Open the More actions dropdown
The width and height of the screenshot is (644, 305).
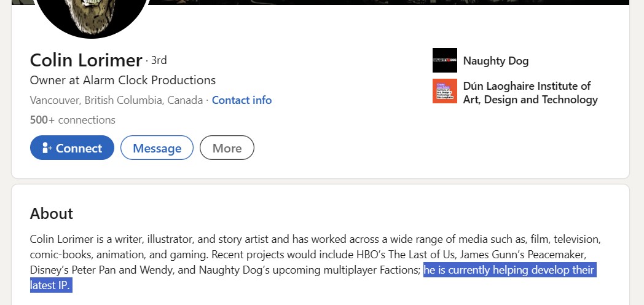[227, 148]
